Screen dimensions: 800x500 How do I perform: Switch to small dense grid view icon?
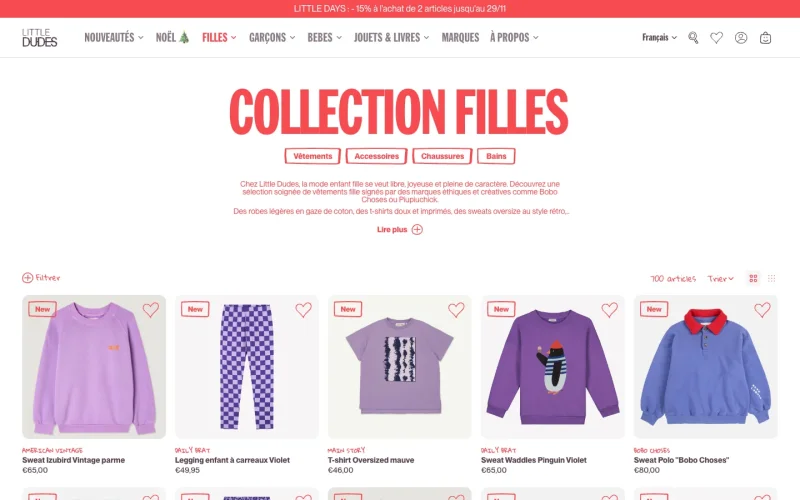coord(771,278)
